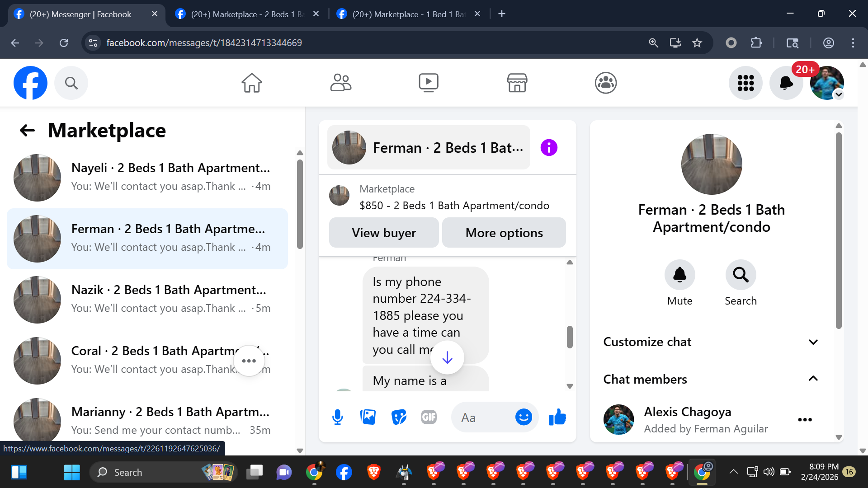
Task: Jump to latest message with down arrow
Action: [x=447, y=358]
